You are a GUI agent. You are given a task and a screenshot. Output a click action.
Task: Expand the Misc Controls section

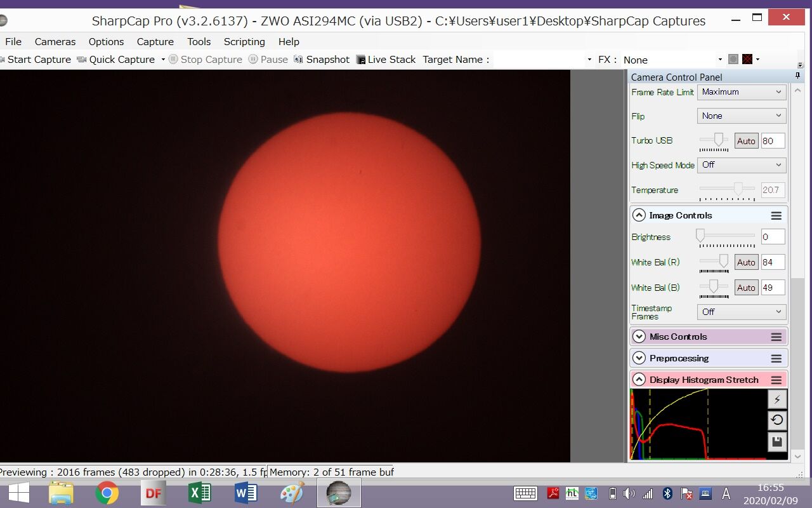point(639,337)
